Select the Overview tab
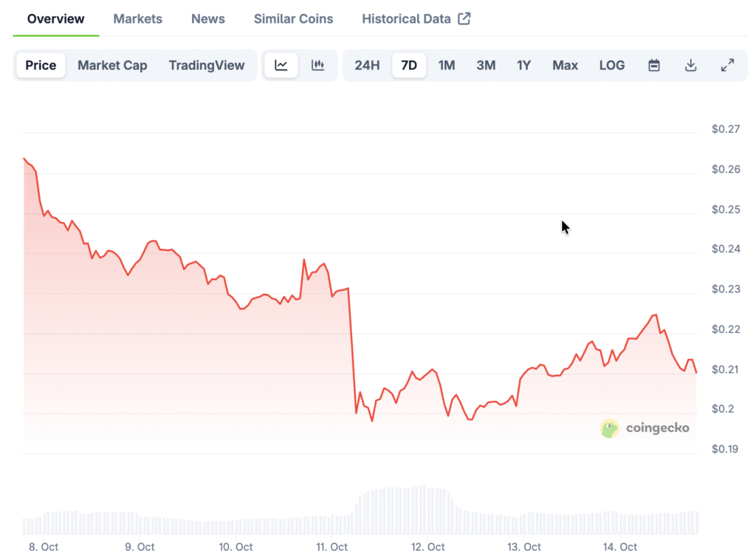 pyautogui.click(x=56, y=18)
